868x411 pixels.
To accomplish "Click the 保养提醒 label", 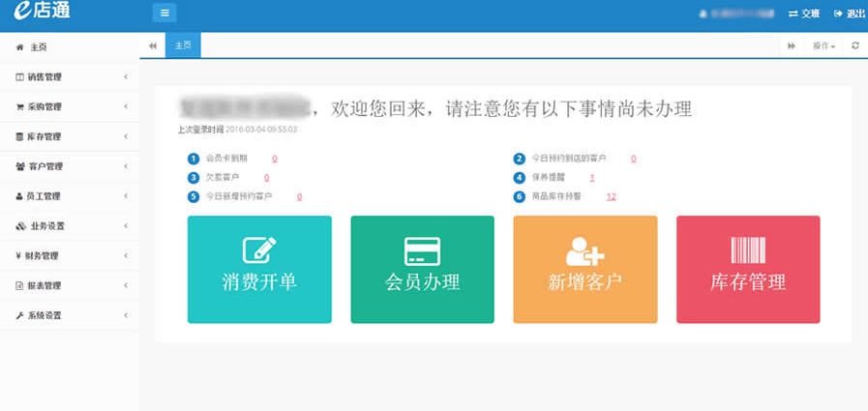I will click(548, 178).
